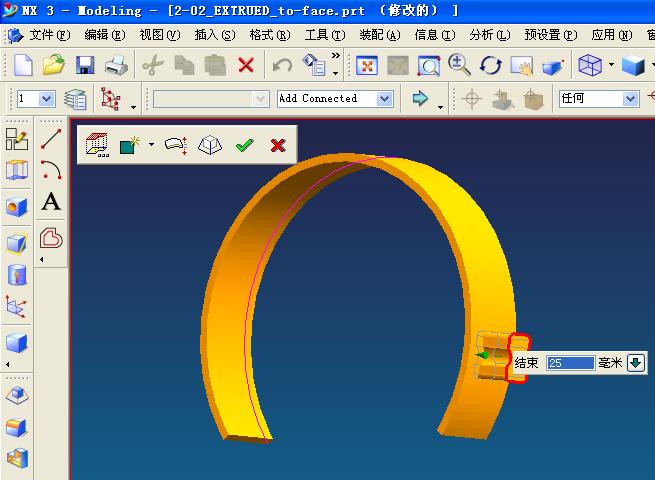Save the part with floppy disk icon
The width and height of the screenshot is (655, 480).
[x=85, y=65]
